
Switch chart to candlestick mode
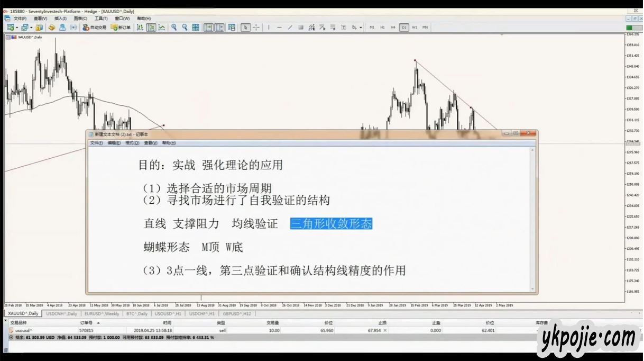point(151,28)
